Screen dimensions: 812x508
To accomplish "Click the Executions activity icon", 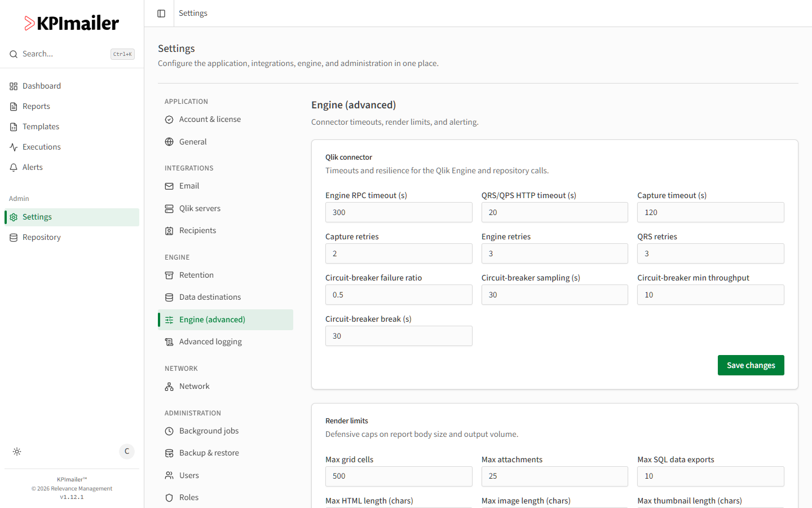I will click(x=14, y=147).
